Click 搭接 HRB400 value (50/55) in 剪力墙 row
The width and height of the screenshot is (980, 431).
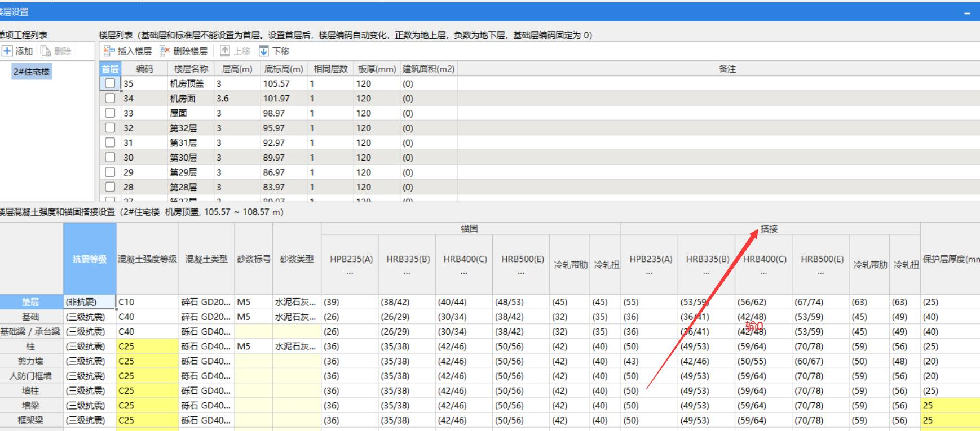point(763,361)
